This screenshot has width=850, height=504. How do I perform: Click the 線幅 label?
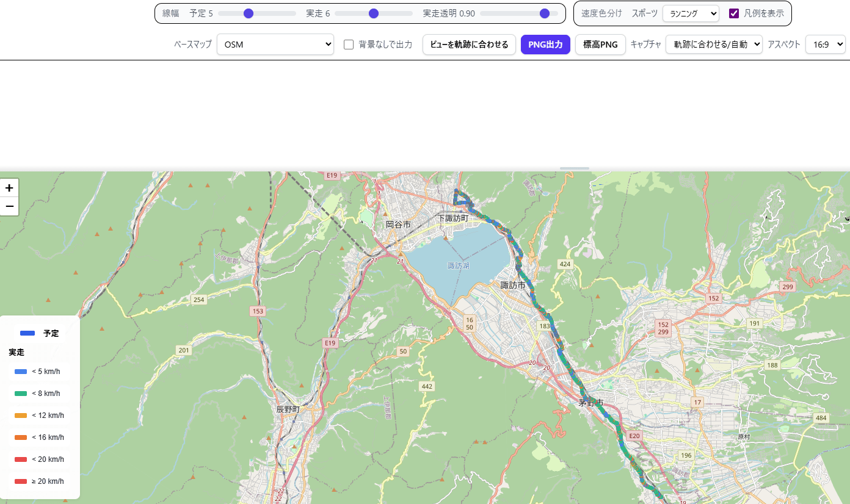coord(170,13)
